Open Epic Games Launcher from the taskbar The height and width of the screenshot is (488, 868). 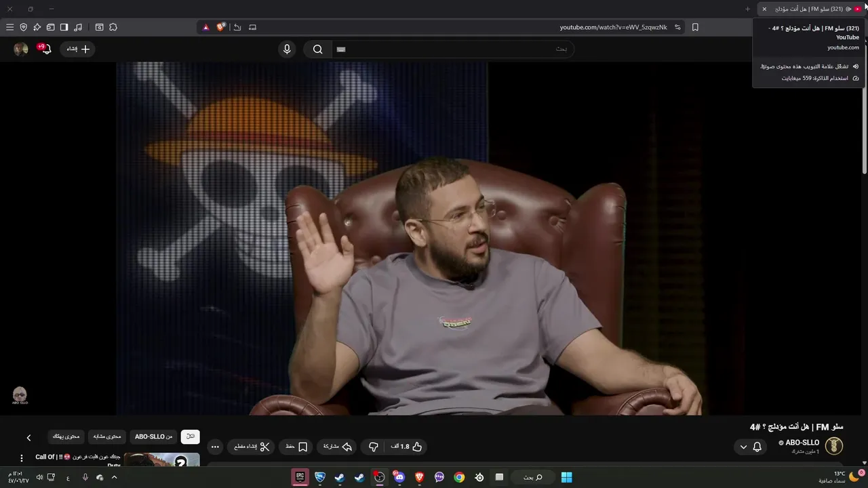(x=300, y=477)
